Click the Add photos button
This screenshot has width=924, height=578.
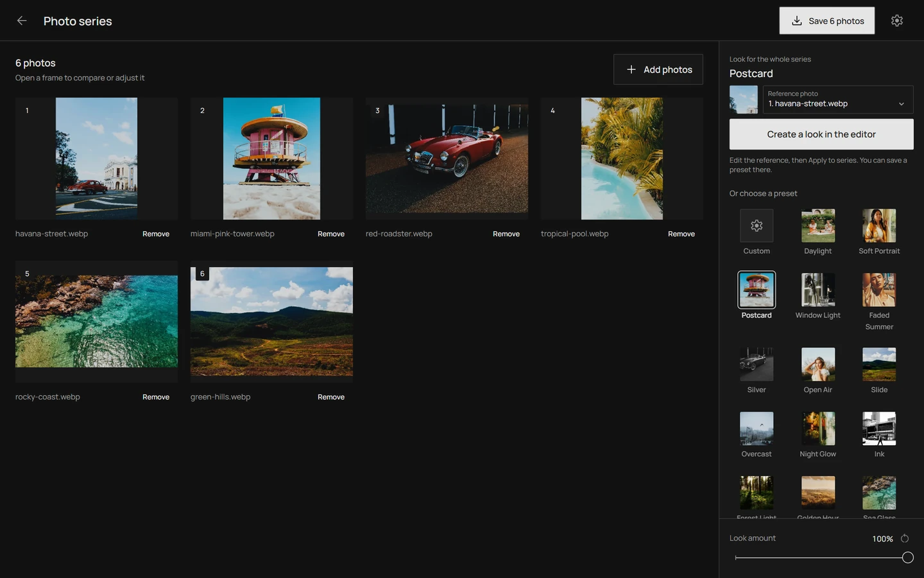[658, 69]
